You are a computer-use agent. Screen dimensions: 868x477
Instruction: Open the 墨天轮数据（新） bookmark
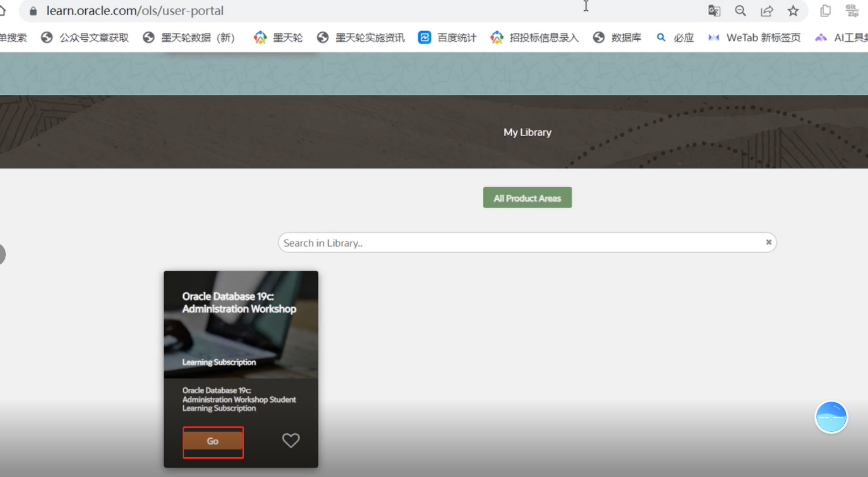pos(189,38)
